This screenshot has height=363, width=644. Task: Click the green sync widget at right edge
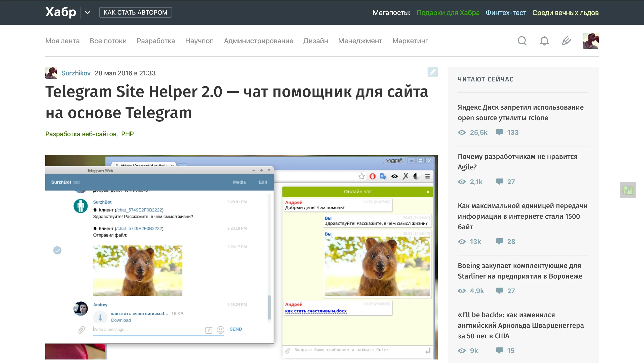coord(628,190)
